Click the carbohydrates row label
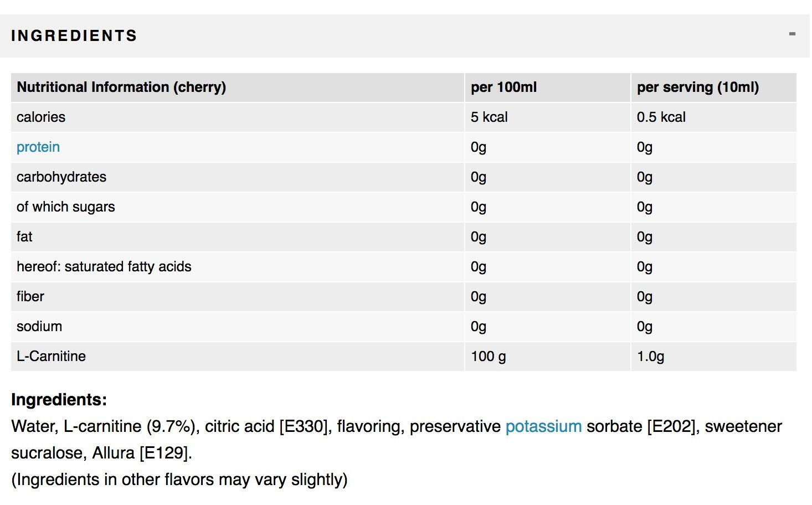Image resolution: width=812 pixels, height=505 pixels. (61, 177)
